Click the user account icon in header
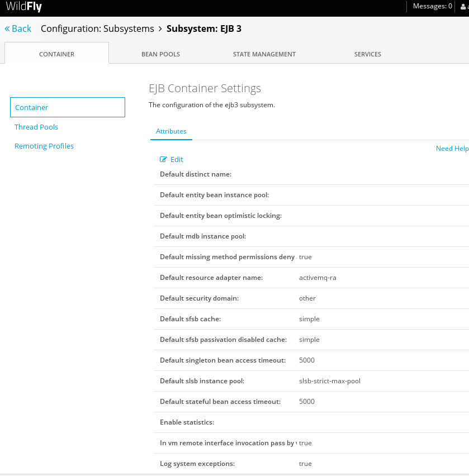Image resolution: width=469 pixels, height=476 pixels. coord(463,6)
